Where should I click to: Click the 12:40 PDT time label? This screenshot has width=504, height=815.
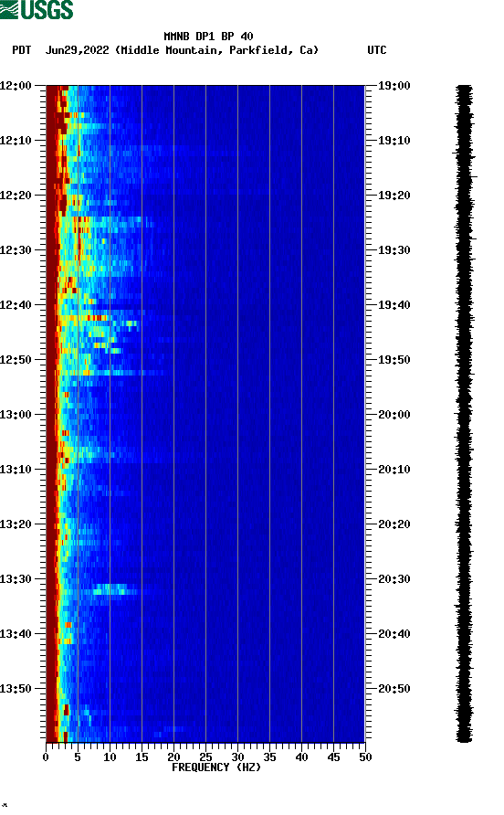click(16, 304)
